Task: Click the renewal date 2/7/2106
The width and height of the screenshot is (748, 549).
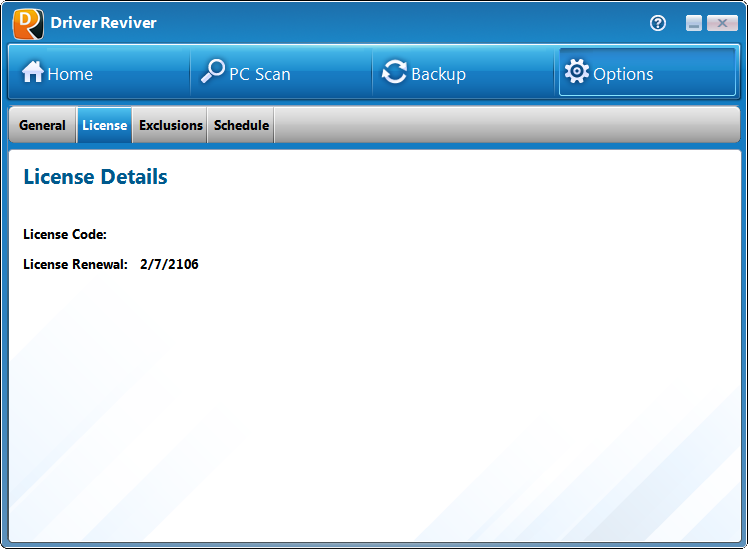Action: coord(169,264)
